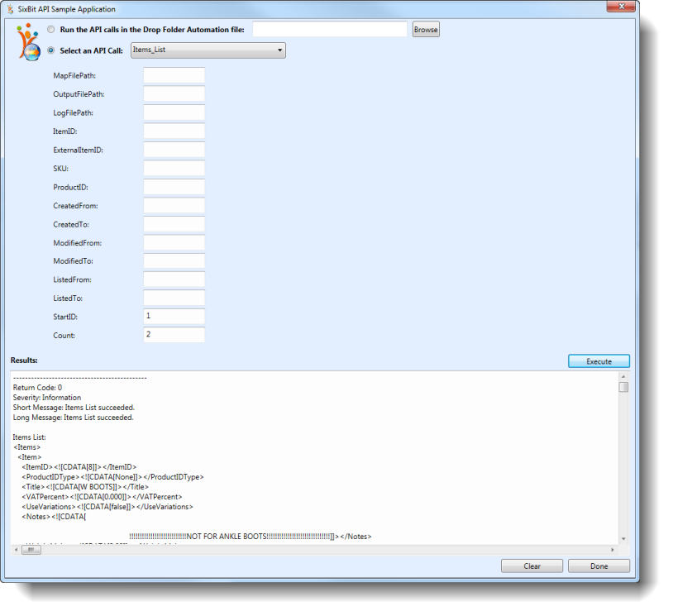Image resolution: width=673 pixels, height=616 pixels.
Task: Focus the ListedFrom input field
Action: 174,279
